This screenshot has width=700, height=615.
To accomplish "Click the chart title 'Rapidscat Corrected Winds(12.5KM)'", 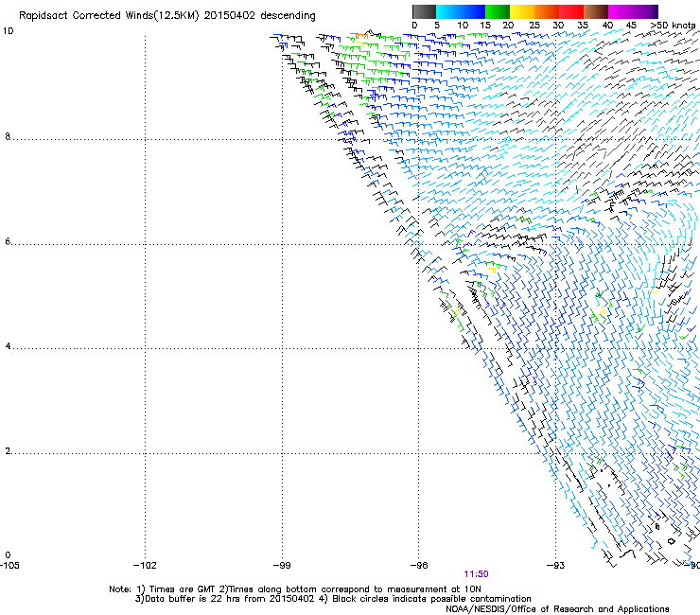I will 109,16.
